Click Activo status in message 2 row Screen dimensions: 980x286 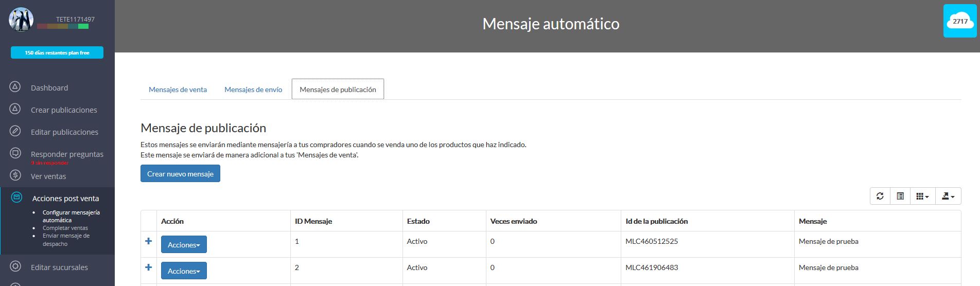pos(417,267)
